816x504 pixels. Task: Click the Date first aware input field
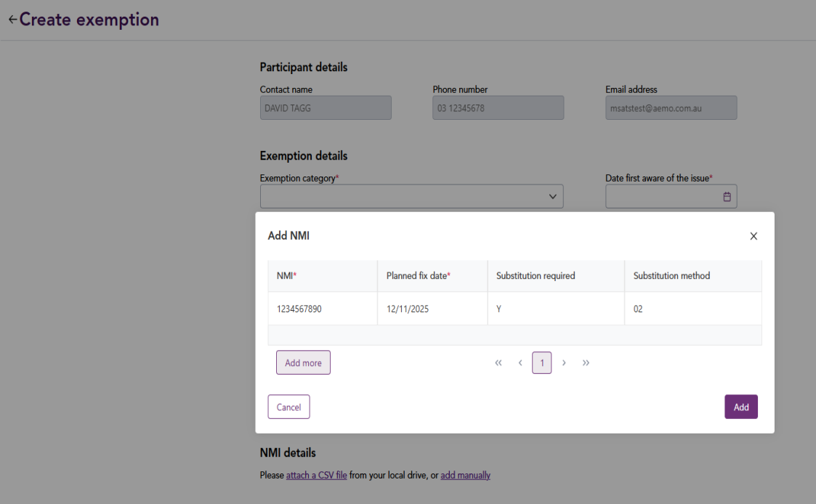click(x=663, y=197)
